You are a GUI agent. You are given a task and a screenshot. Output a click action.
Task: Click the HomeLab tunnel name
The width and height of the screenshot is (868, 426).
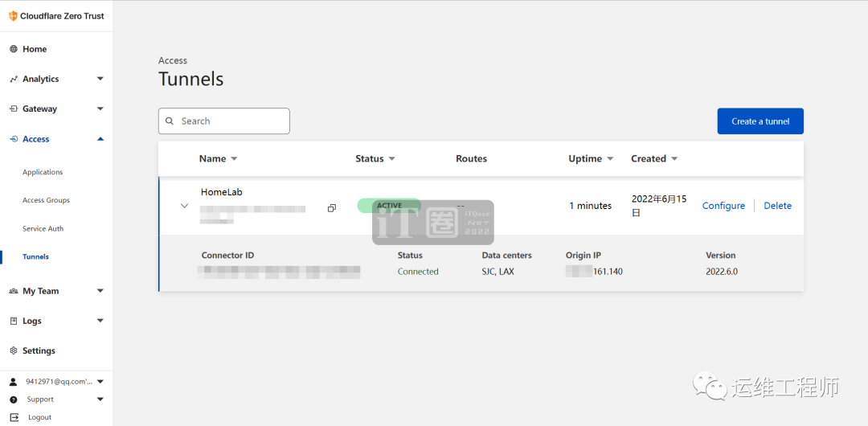click(x=222, y=192)
